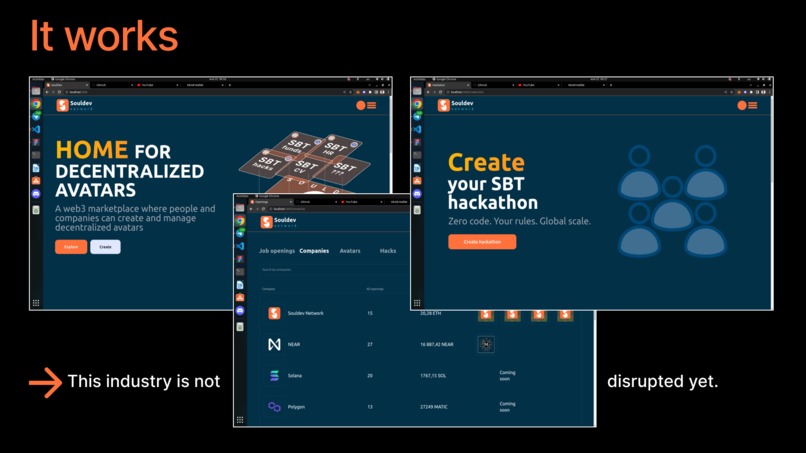Open LibreOffice Writer in the hackathon window dock
Viewport: 806px width, 453px height.
click(417, 168)
